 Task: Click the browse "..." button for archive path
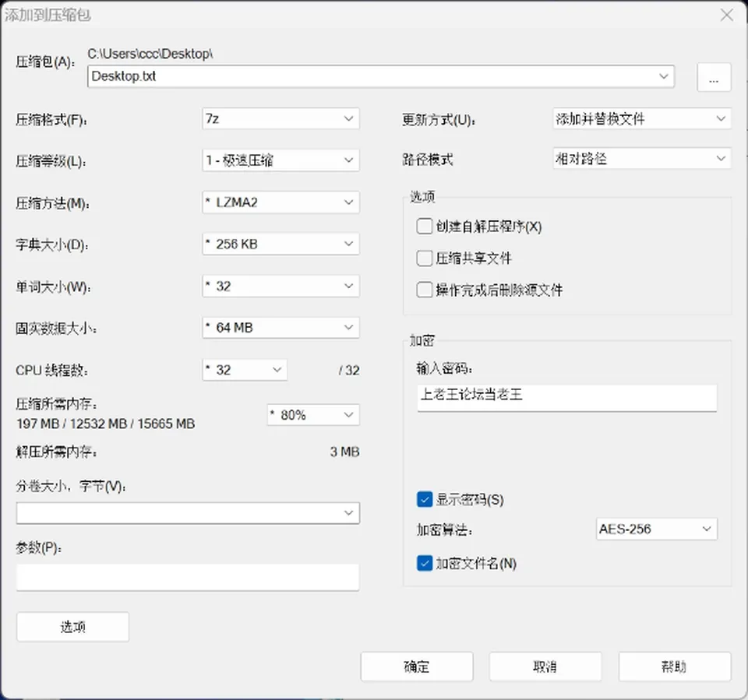714,77
